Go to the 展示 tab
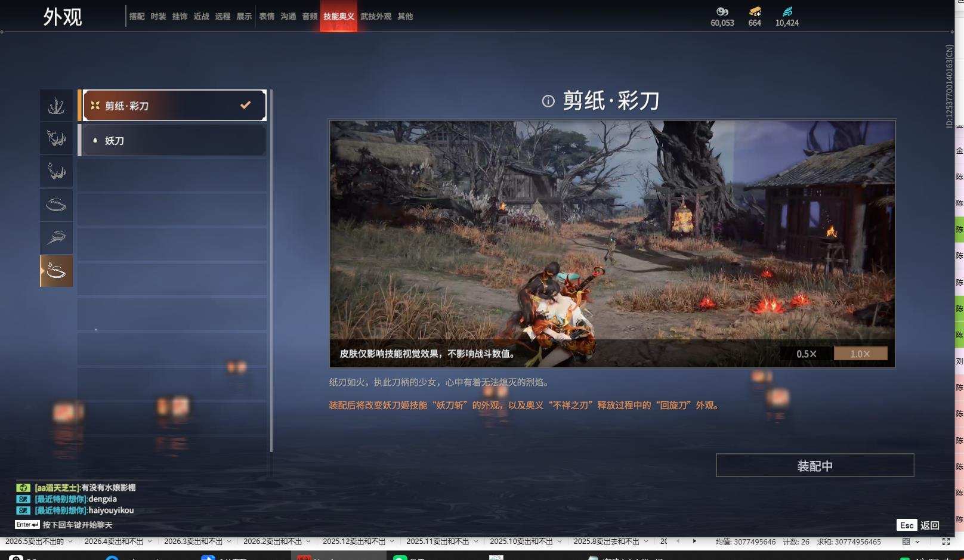Viewport: 964px width, 560px height. [x=245, y=17]
